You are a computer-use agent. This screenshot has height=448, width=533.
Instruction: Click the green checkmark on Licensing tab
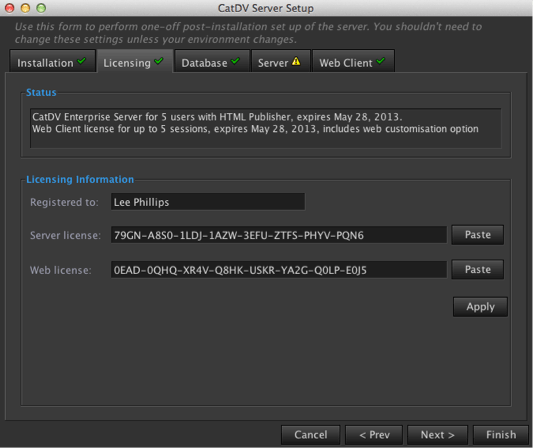coord(159,61)
